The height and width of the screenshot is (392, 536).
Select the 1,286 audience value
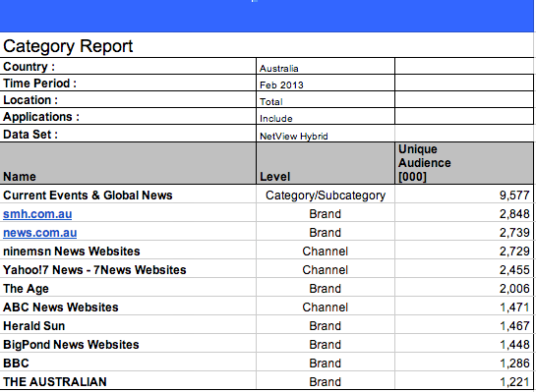[514, 364]
